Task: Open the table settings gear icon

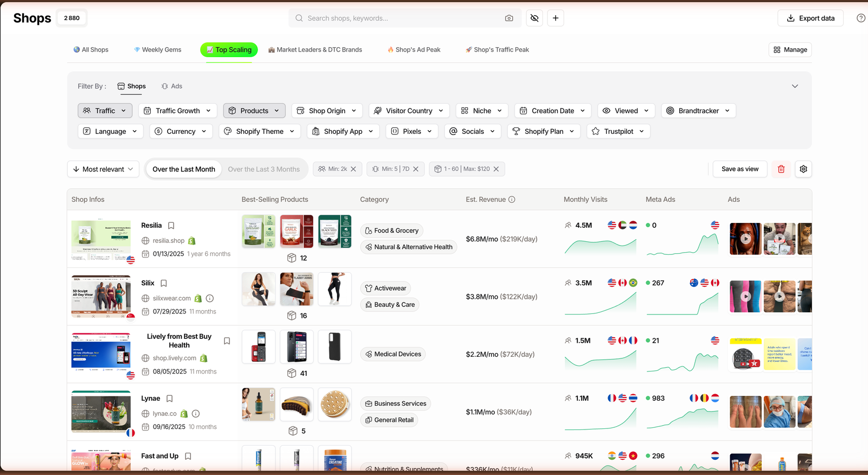Action: 803,169
